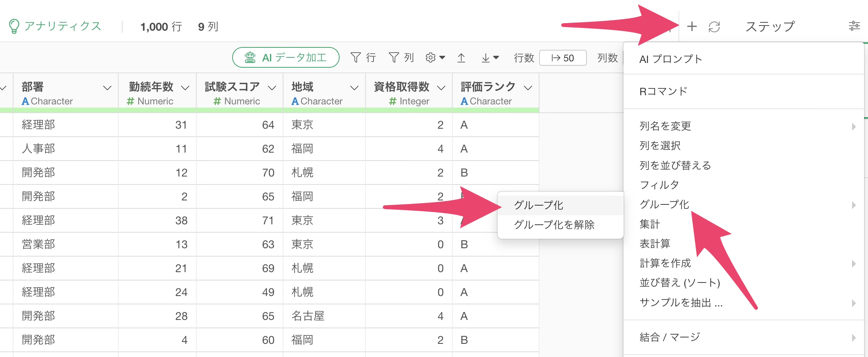The height and width of the screenshot is (357, 868).
Task: Select AI プロンプト menu entry
Action: point(671,59)
